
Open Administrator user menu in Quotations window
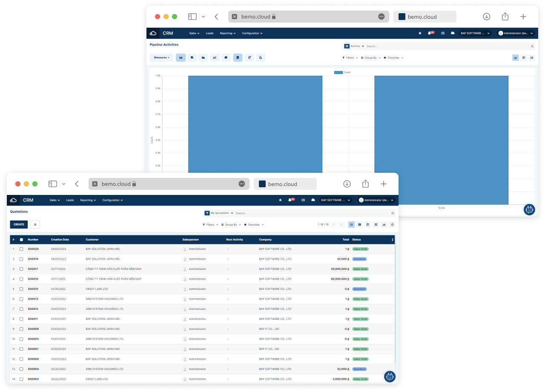coord(376,200)
